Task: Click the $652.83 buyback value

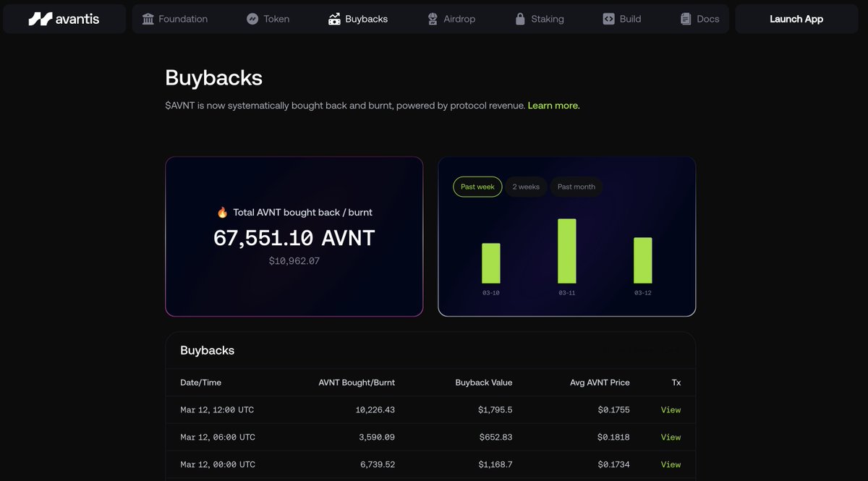Action: click(x=496, y=437)
